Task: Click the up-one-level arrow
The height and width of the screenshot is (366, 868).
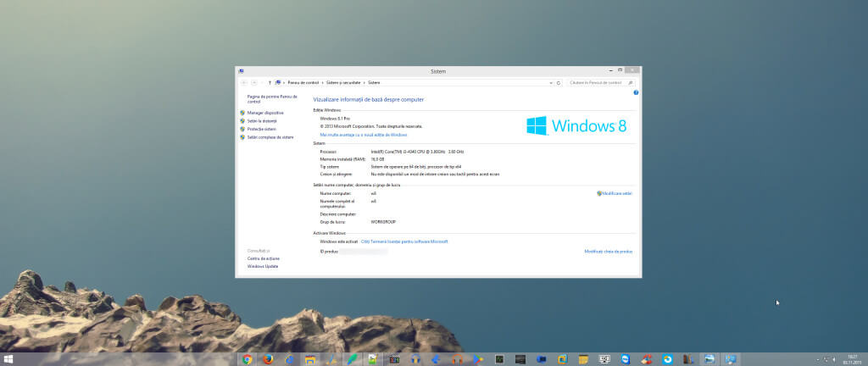Action: tap(270, 83)
